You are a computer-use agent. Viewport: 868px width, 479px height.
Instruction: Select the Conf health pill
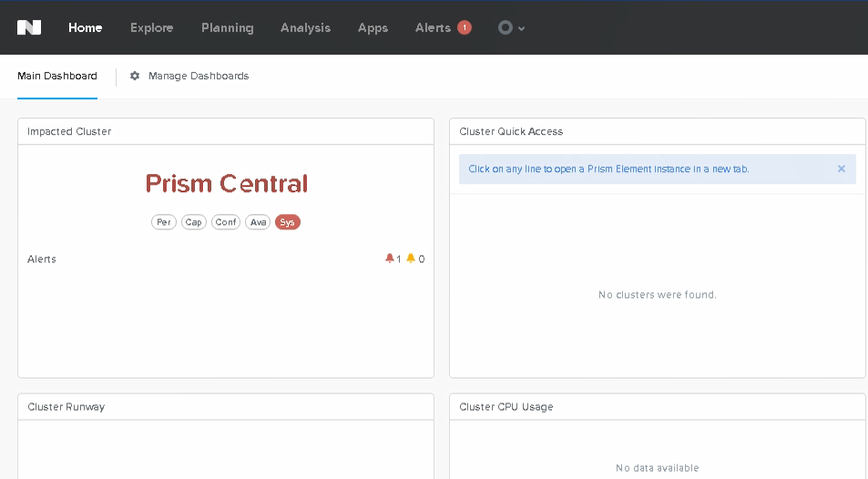click(x=226, y=222)
